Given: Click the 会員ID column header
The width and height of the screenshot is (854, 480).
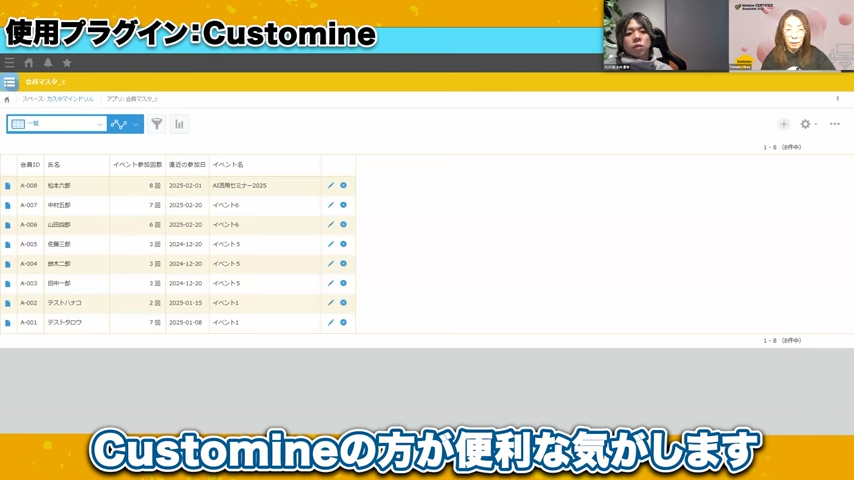Looking at the screenshot, I should point(30,165).
